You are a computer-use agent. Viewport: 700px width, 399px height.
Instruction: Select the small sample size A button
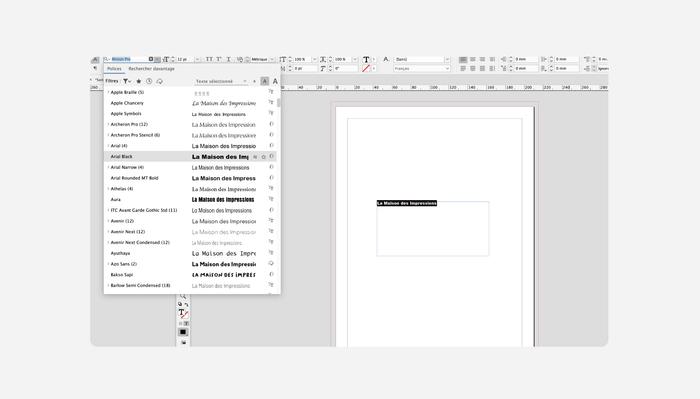[x=265, y=81]
